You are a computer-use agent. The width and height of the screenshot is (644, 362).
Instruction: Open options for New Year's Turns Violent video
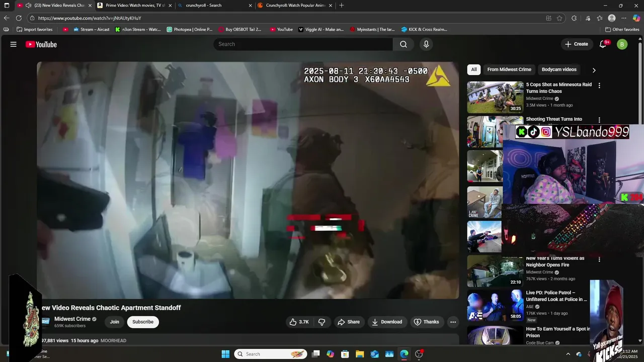coord(599,259)
